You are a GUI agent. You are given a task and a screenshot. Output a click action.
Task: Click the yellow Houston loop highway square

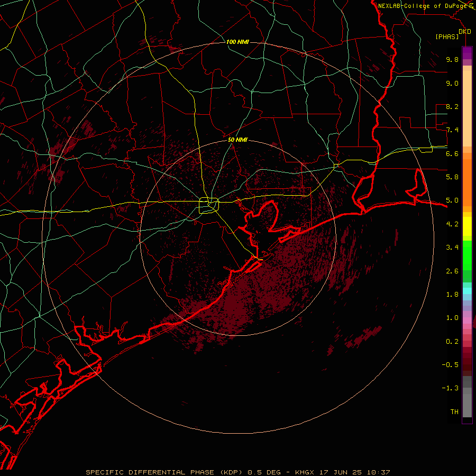pyautogui.click(x=209, y=205)
